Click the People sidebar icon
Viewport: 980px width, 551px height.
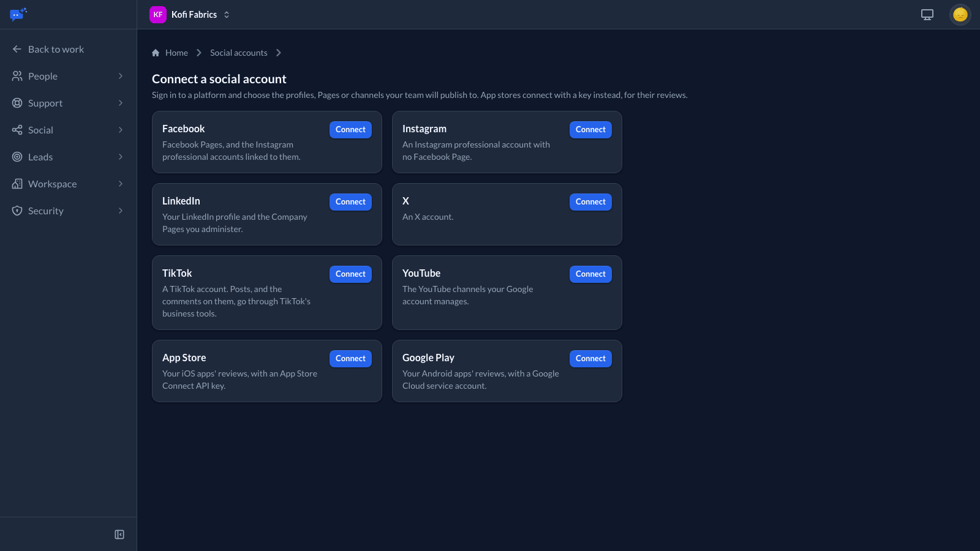[17, 76]
